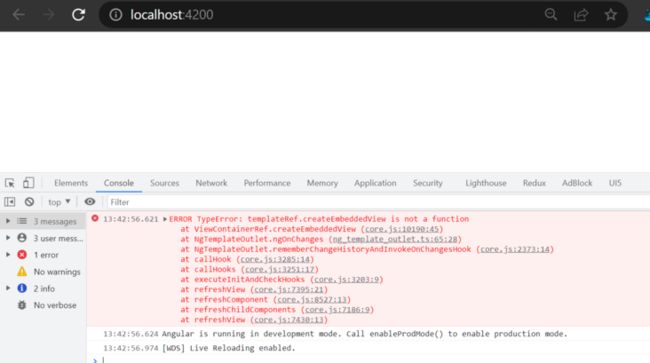Reload the page with the refresh icon

(x=78, y=15)
